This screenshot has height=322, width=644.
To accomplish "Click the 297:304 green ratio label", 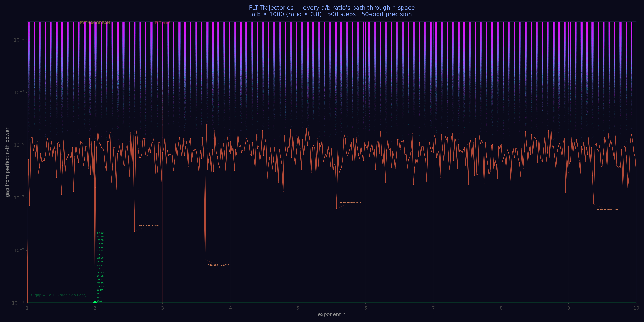I will click(101, 262).
